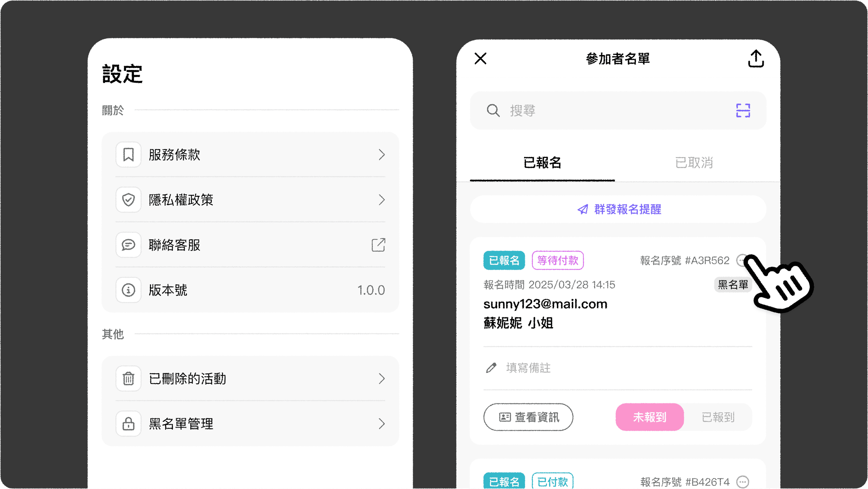The width and height of the screenshot is (868, 489).
Task: Select 未報到 toggle option
Action: [650, 417]
